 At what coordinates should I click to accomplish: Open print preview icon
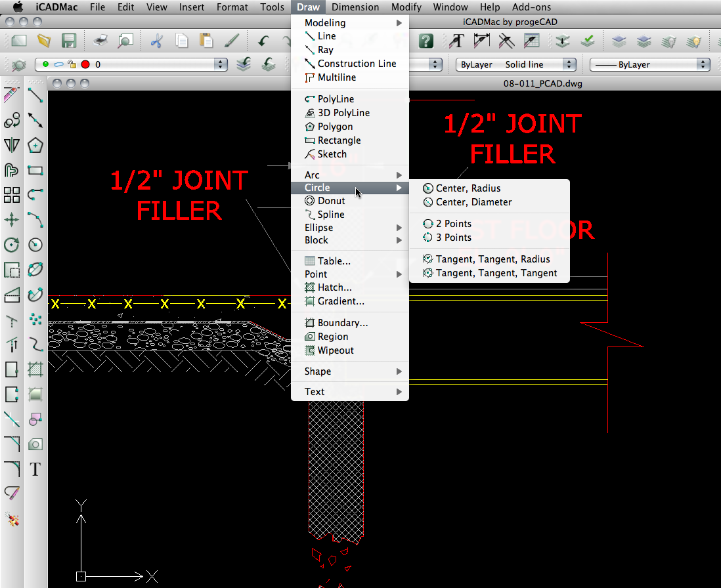(x=125, y=41)
